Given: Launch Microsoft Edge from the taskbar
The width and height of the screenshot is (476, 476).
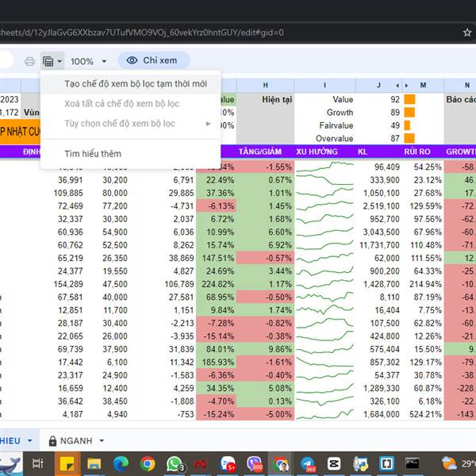Looking at the screenshot, I should click(x=121, y=463).
